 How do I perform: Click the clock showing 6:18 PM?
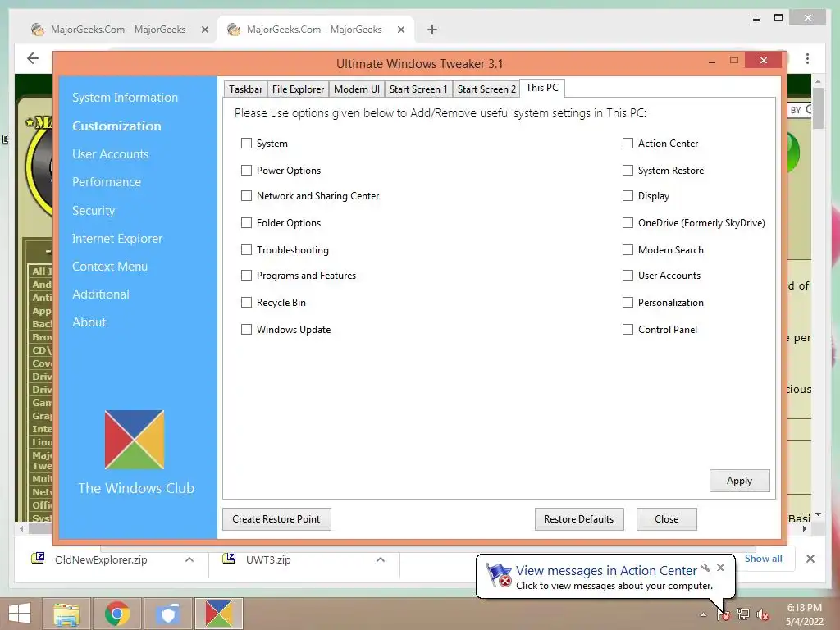pyautogui.click(x=804, y=608)
